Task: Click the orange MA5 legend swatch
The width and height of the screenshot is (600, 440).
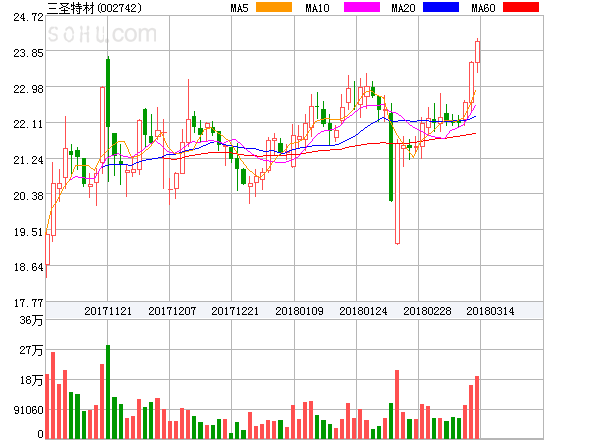Action: [x=274, y=8]
